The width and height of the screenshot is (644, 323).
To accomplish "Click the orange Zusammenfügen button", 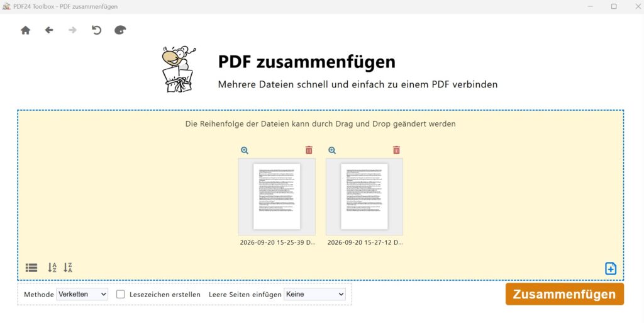I will tap(565, 294).
